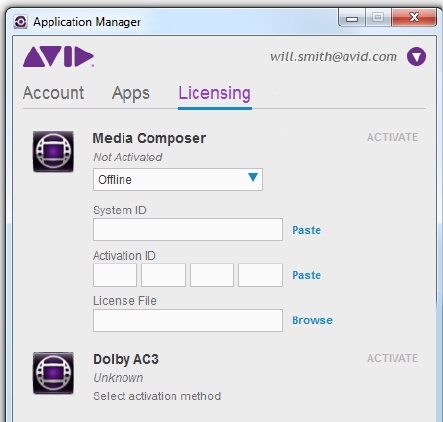Click the Dolby AC3 application icon
The image size is (443, 422).
(x=53, y=373)
